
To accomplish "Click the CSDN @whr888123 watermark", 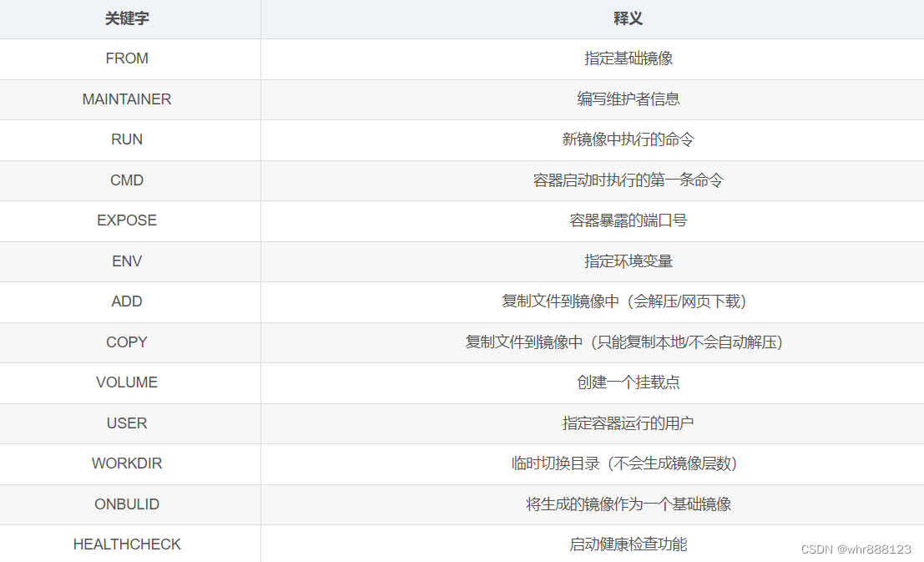I will [856, 549].
